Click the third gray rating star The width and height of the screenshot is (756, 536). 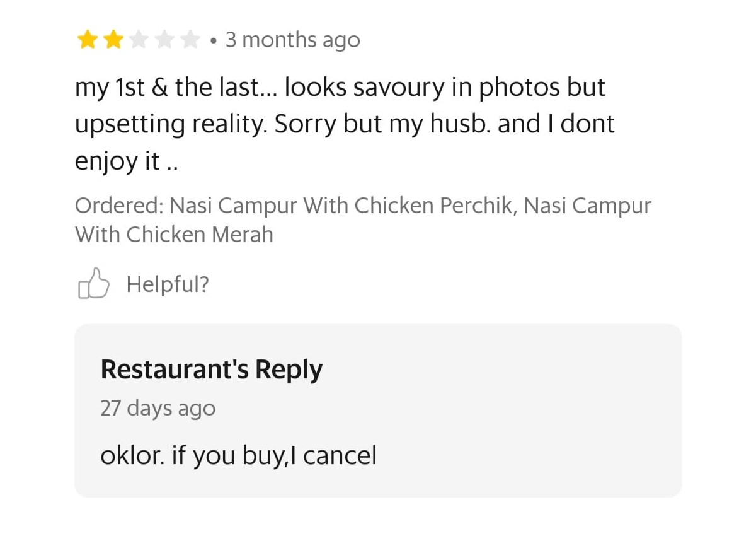tap(139, 41)
